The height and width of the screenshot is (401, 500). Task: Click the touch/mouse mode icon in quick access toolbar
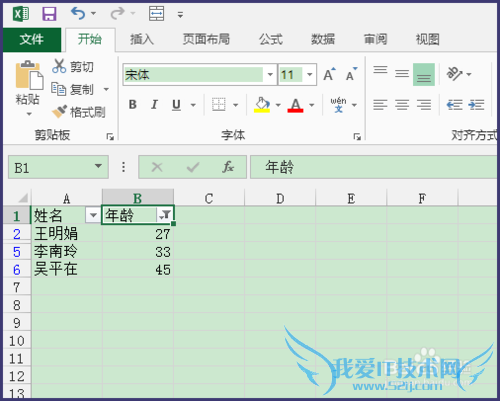pyautogui.click(x=156, y=14)
